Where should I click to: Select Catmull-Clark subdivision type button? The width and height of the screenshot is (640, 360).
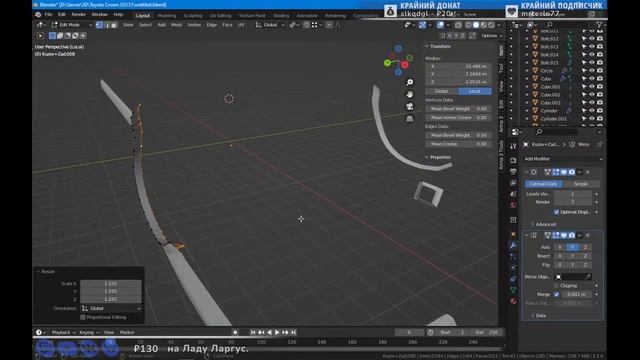[x=543, y=184]
